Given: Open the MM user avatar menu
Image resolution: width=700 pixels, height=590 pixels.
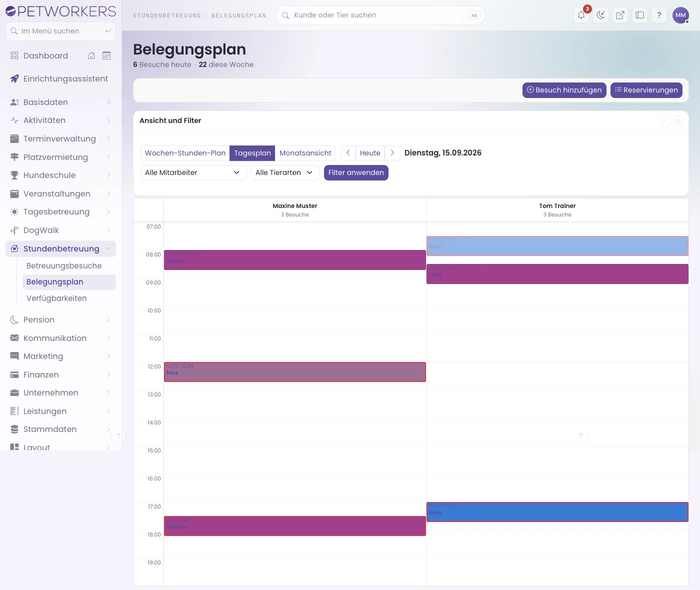Looking at the screenshot, I should [x=680, y=15].
